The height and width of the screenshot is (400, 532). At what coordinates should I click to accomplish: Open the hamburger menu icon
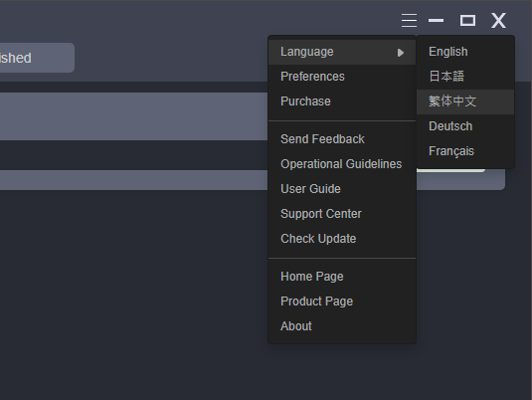point(409,20)
